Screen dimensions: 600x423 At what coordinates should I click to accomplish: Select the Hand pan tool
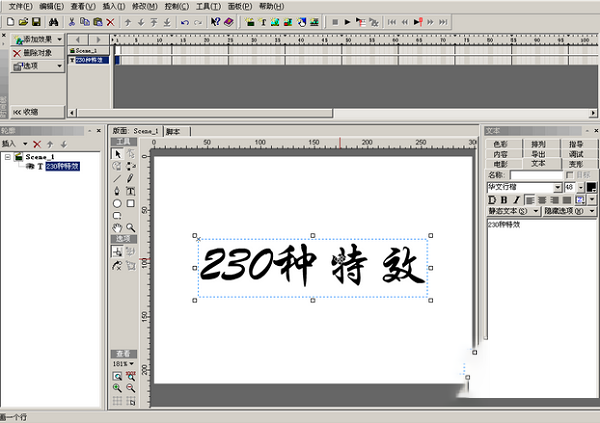click(117, 228)
